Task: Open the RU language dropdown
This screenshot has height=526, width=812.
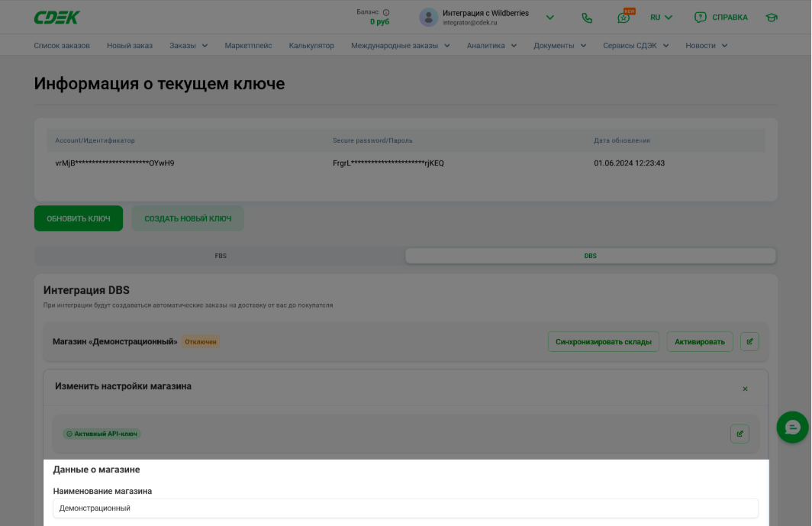Action: 661,18
